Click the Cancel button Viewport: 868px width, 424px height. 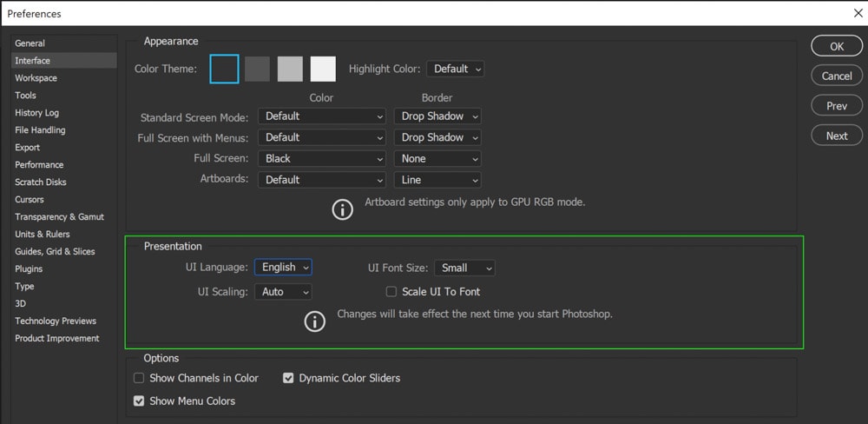[x=837, y=76]
